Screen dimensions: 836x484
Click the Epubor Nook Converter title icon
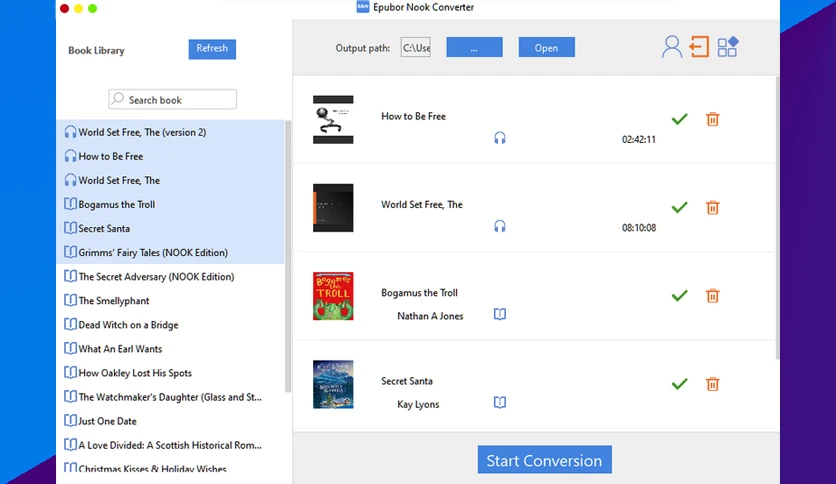[x=363, y=7]
